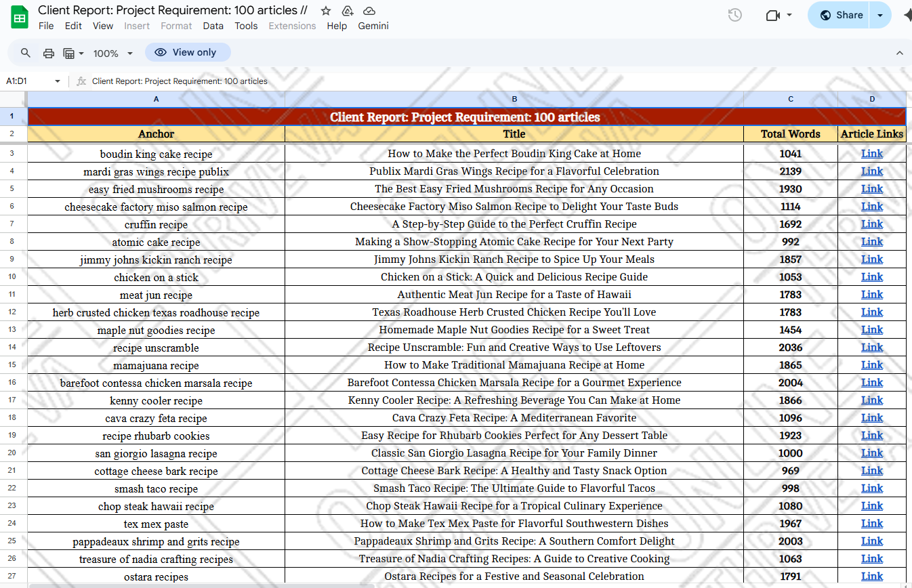The image size is (912, 588).
Task: Check document cloud save status
Action: point(369,11)
